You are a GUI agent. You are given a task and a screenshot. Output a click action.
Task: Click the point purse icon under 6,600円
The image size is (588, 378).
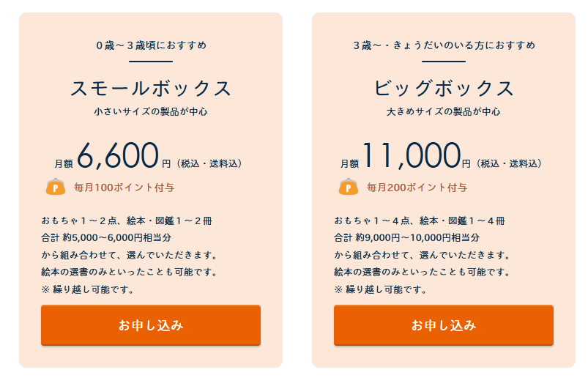[56, 188]
